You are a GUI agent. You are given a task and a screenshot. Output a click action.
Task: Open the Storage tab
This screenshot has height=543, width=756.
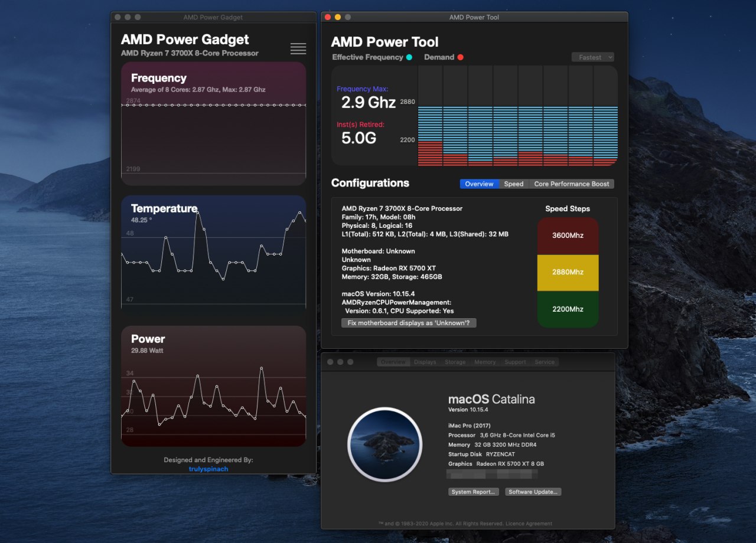(x=455, y=362)
